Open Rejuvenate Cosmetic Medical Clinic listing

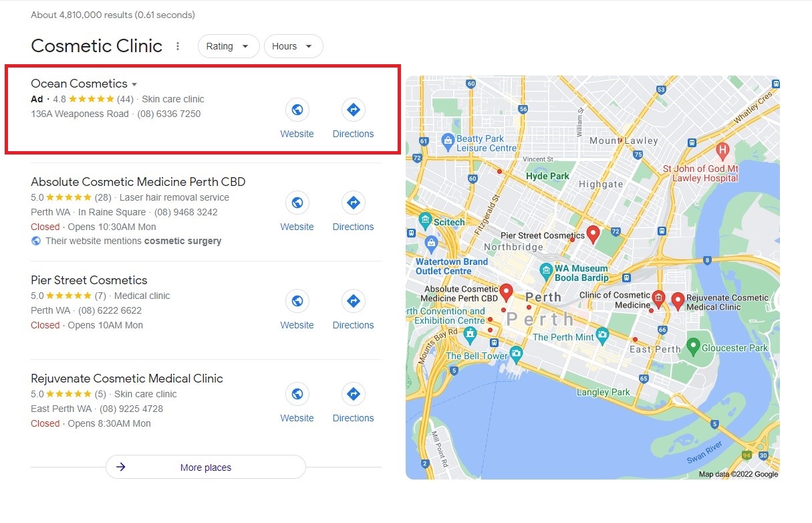point(127,379)
